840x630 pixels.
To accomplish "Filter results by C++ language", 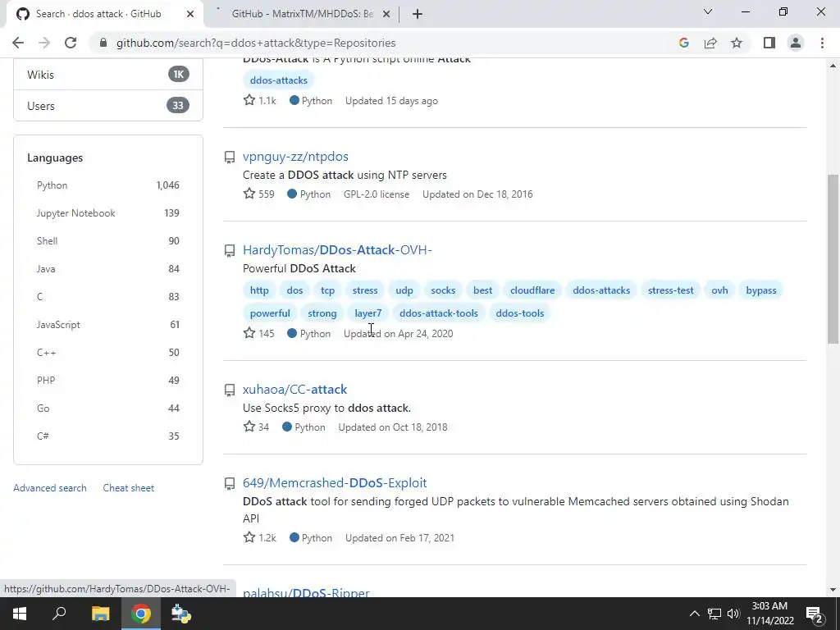I will pyautogui.click(x=108, y=353).
